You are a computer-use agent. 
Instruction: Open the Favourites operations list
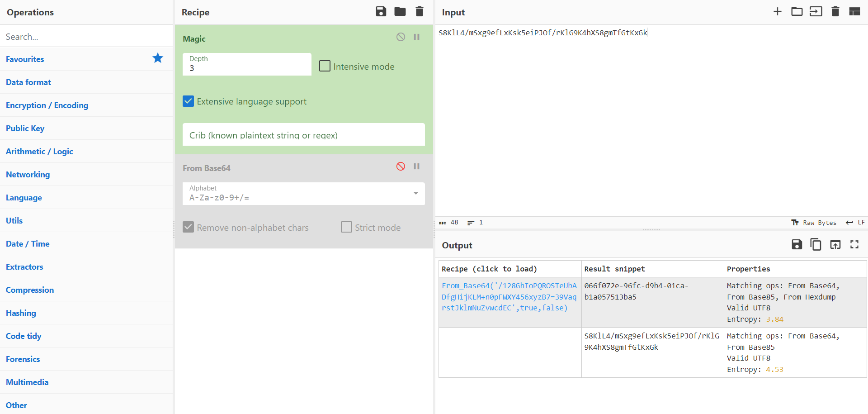click(25, 59)
